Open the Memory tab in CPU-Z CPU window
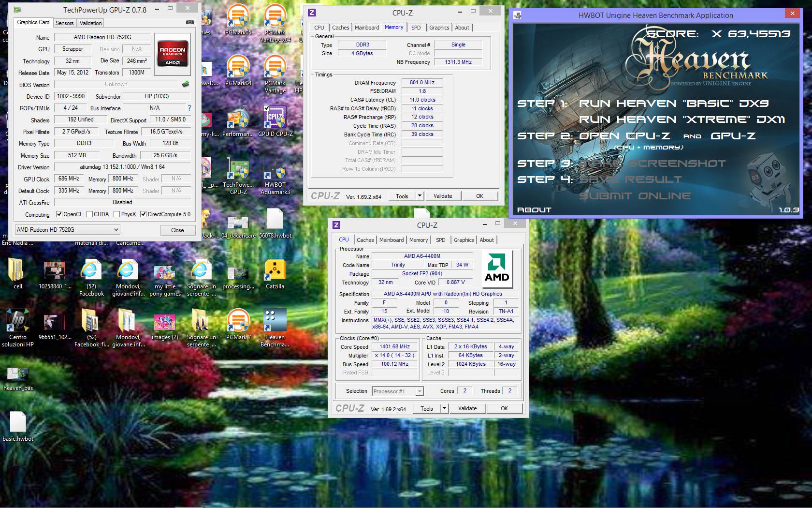Image resolution: width=812 pixels, height=508 pixels. coord(418,240)
